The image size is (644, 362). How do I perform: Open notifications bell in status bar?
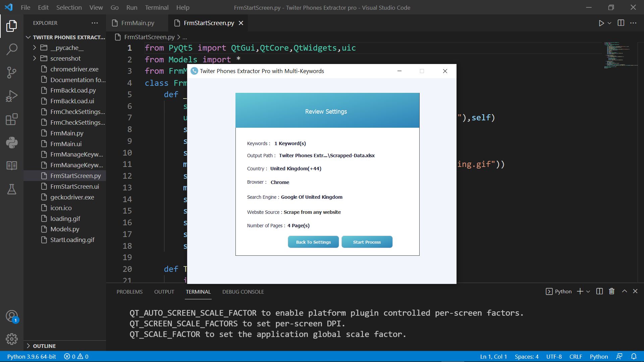click(634, 356)
